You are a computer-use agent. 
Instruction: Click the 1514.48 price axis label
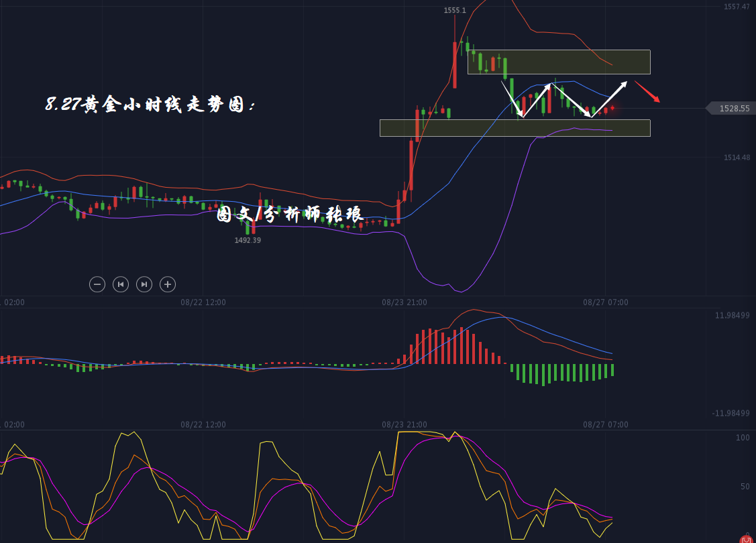click(736, 158)
